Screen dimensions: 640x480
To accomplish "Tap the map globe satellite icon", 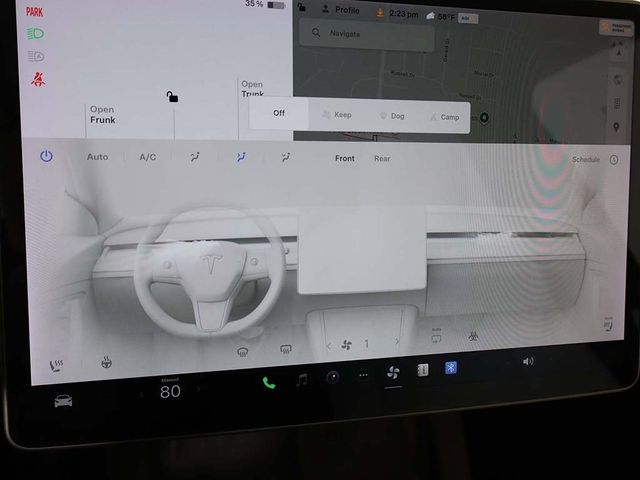I will (618, 80).
